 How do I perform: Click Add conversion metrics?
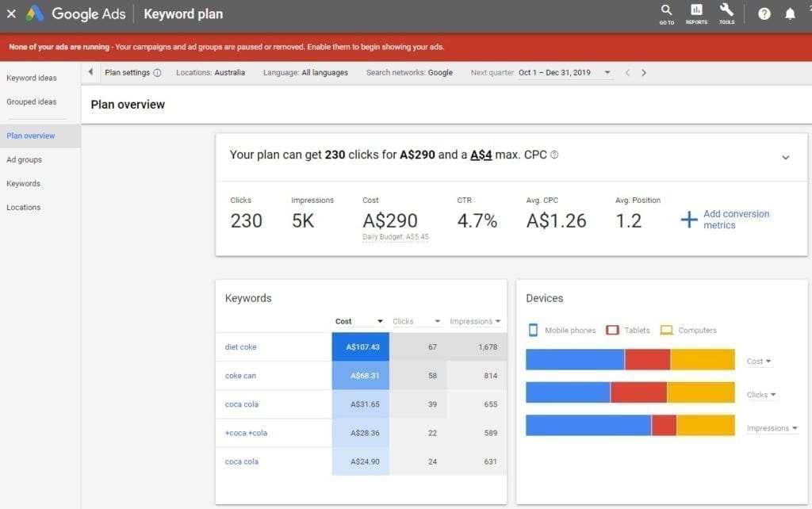(725, 220)
